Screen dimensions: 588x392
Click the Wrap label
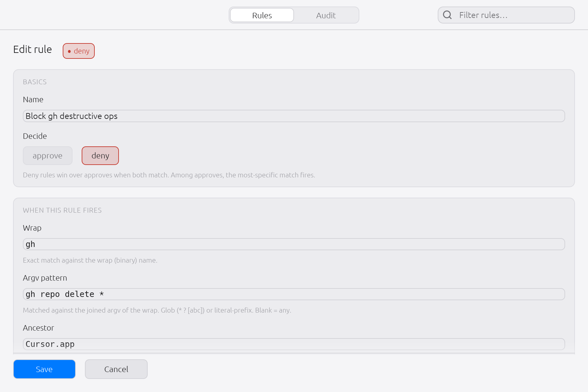[32, 228]
